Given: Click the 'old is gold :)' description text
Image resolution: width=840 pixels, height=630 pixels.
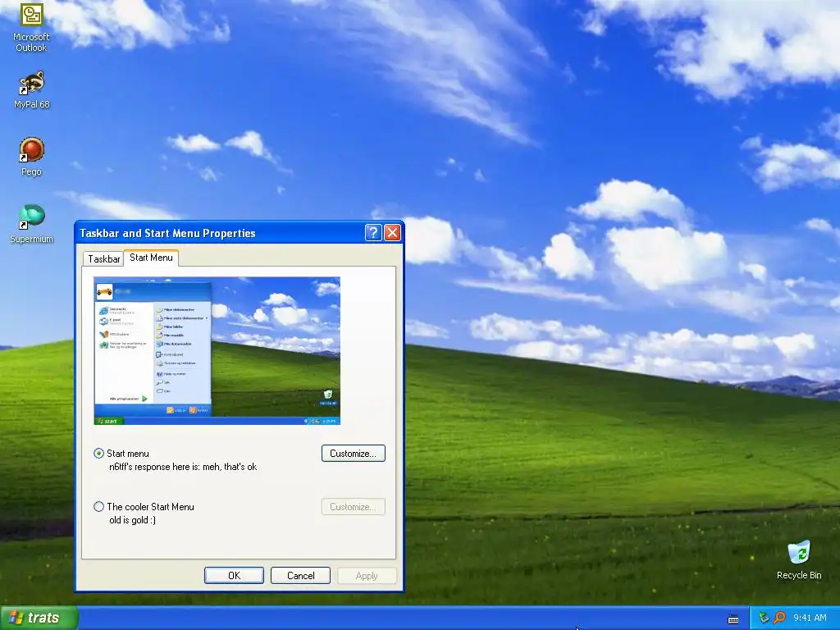Looking at the screenshot, I should [132, 520].
